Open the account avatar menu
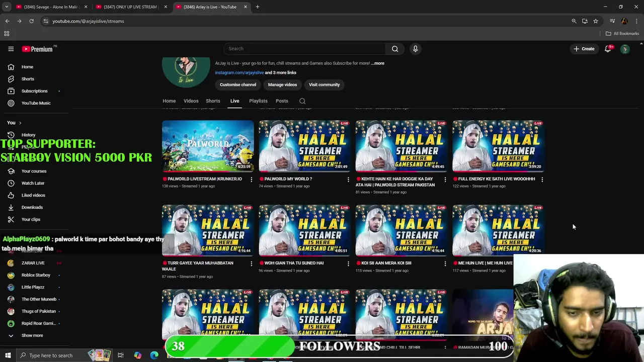 625,49
